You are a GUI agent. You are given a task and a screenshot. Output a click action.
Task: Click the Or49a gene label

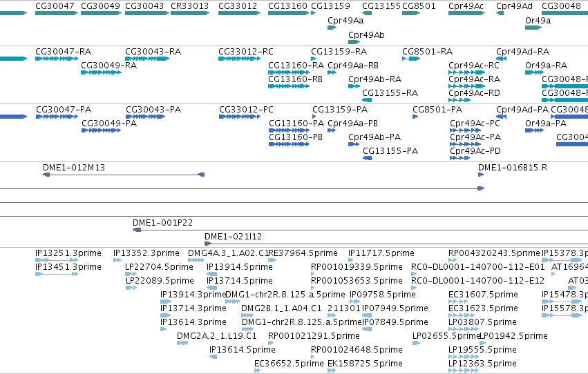coord(538,21)
